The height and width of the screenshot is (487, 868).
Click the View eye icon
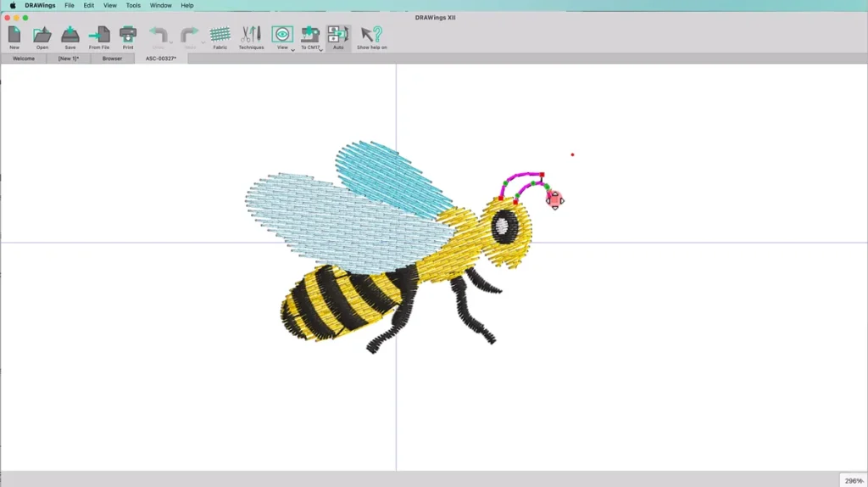(282, 34)
